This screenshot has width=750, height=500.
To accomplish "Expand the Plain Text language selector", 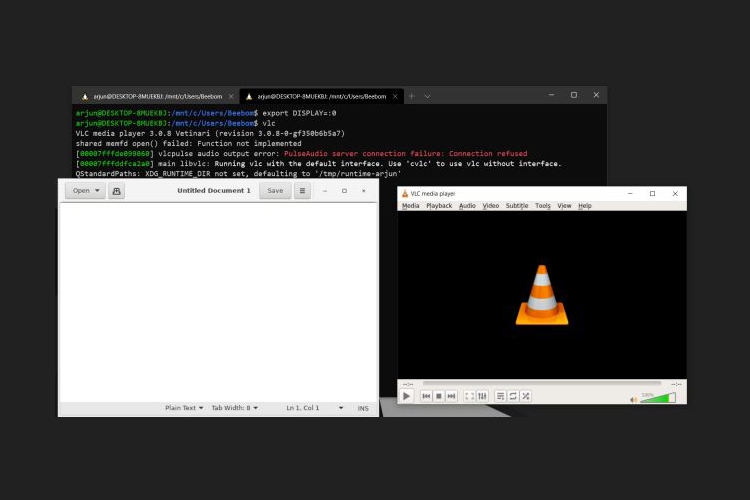I will [184, 408].
